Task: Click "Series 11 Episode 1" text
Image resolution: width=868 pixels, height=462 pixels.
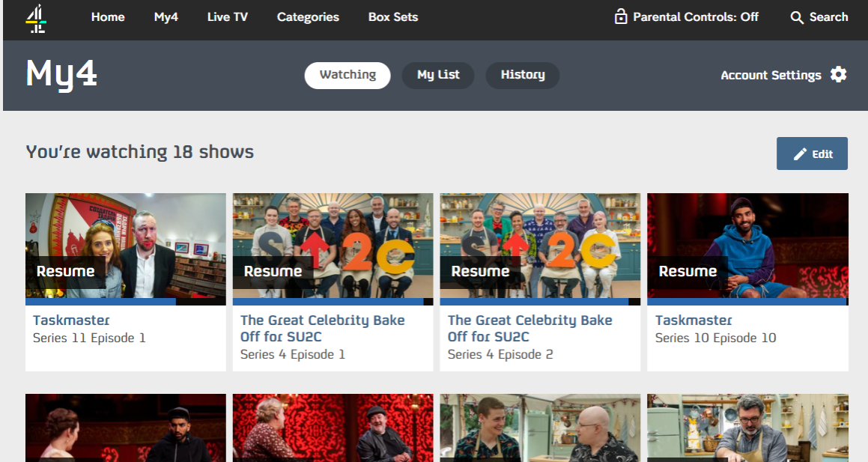Action: tap(89, 338)
